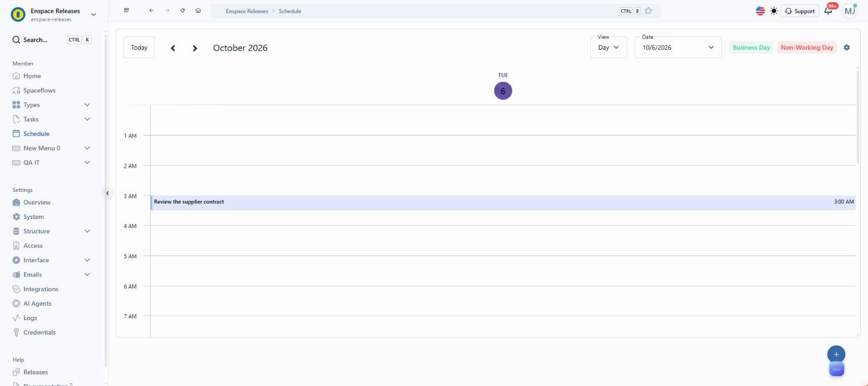Open the View dropdown set to Day
This screenshot has height=386, width=868.
(608, 48)
